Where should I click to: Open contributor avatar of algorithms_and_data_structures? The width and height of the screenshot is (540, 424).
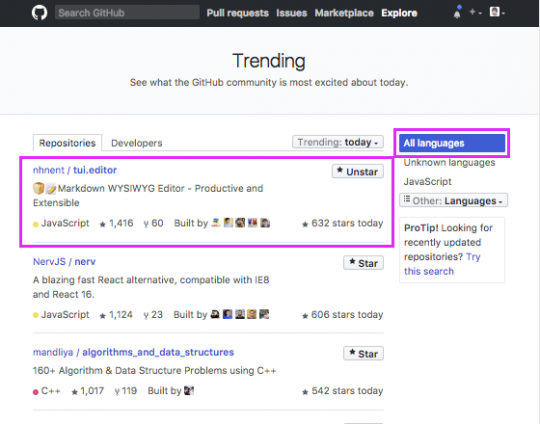click(189, 391)
